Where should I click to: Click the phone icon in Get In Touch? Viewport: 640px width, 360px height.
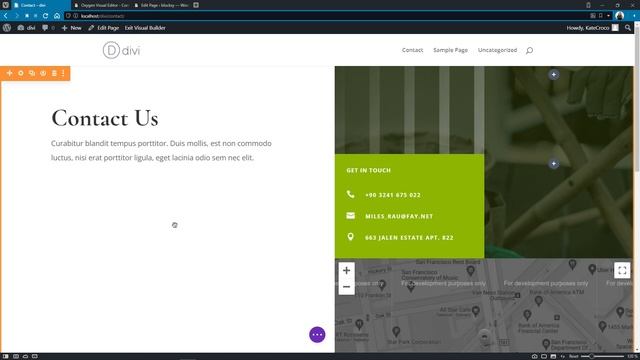click(350, 194)
